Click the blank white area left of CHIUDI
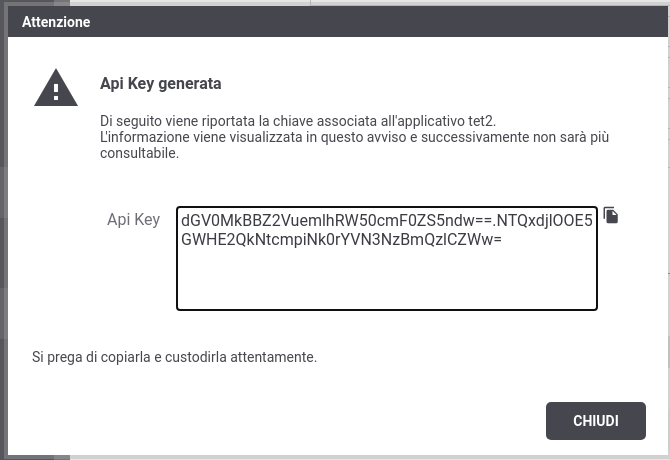Screen dimensions: 670x460 pyautogui.click(x=282, y=421)
